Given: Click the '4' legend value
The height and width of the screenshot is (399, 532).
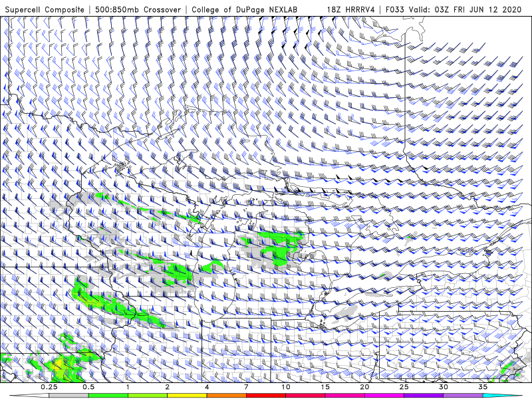Looking at the screenshot, I should coord(207,387).
